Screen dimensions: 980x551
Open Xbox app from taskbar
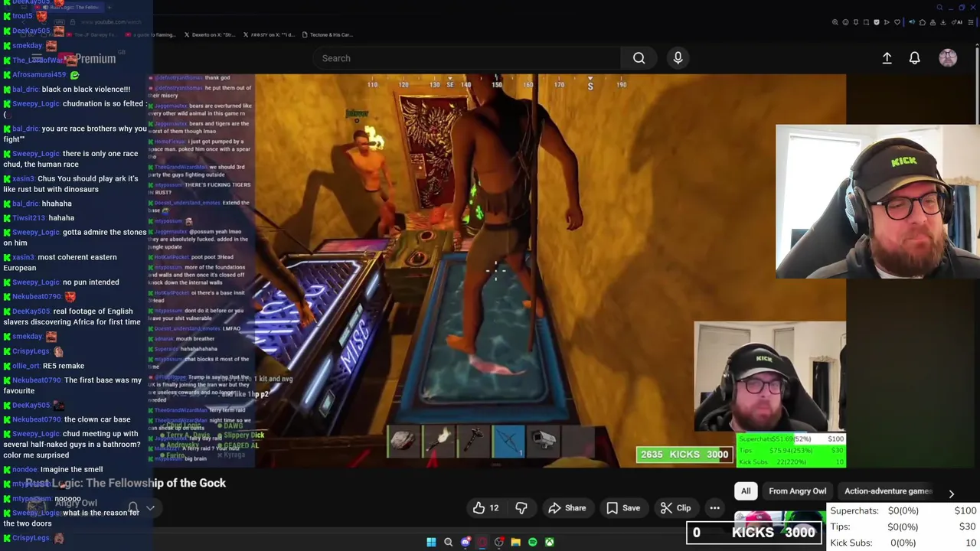(549, 543)
